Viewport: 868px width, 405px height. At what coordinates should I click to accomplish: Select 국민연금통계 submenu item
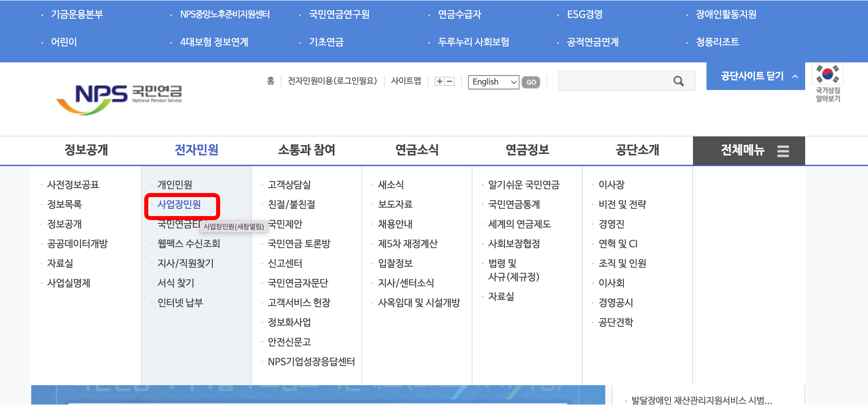[514, 204]
